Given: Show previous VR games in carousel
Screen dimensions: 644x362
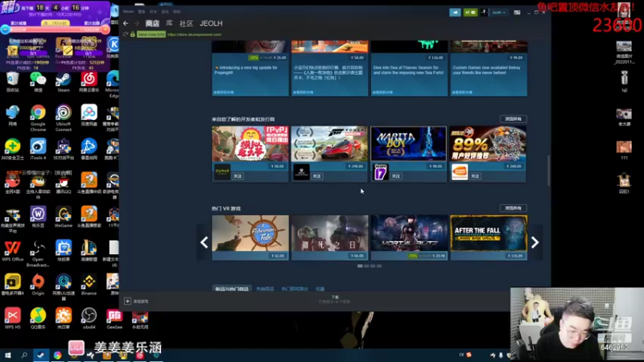Looking at the screenshot, I should click(204, 242).
